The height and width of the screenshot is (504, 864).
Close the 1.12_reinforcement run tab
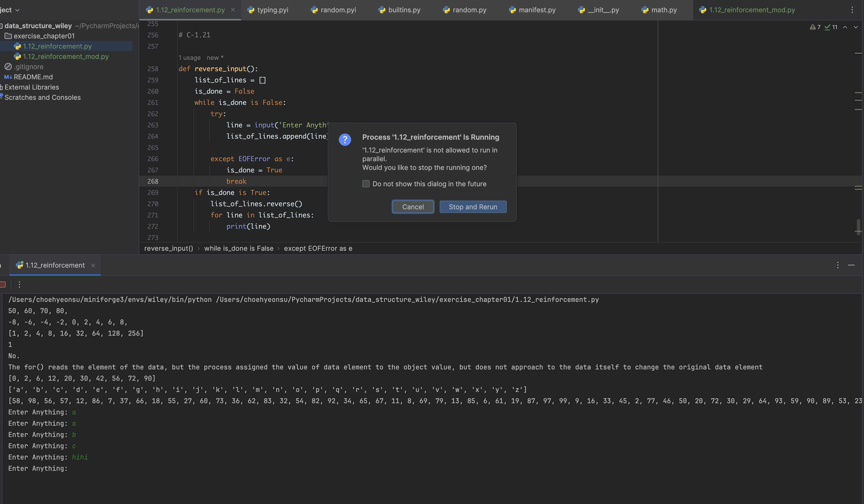click(93, 265)
